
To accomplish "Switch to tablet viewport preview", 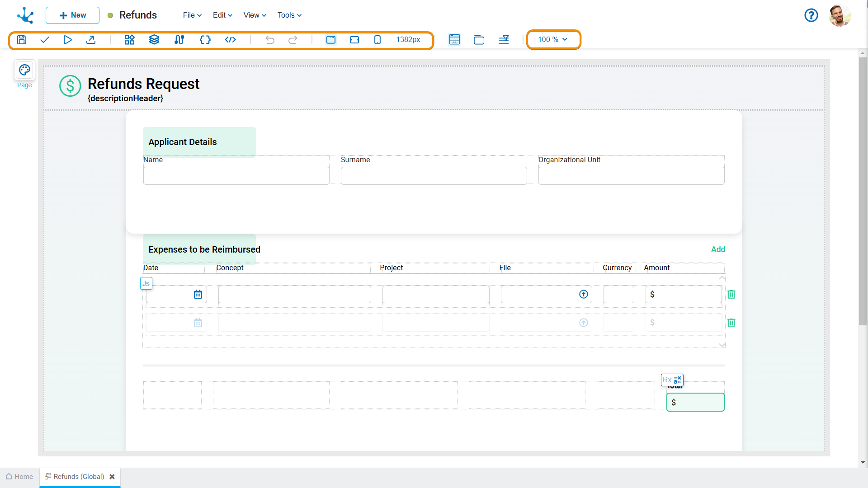I will (x=354, y=40).
